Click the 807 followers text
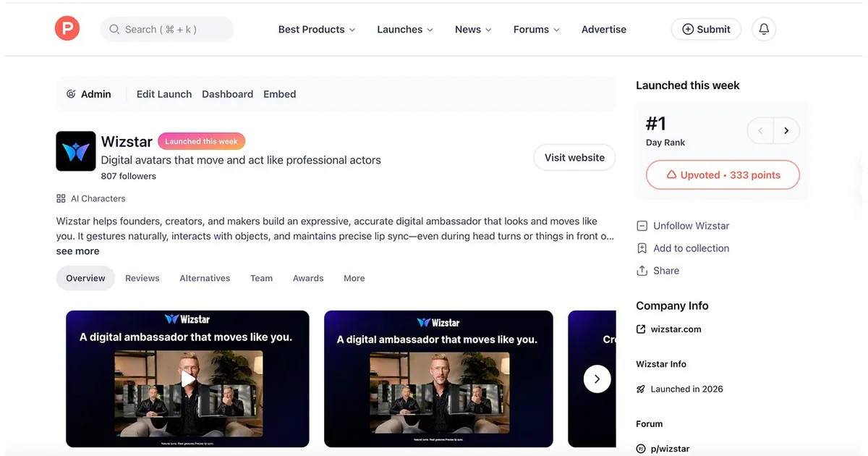This screenshot has width=868, height=456. point(129,176)
